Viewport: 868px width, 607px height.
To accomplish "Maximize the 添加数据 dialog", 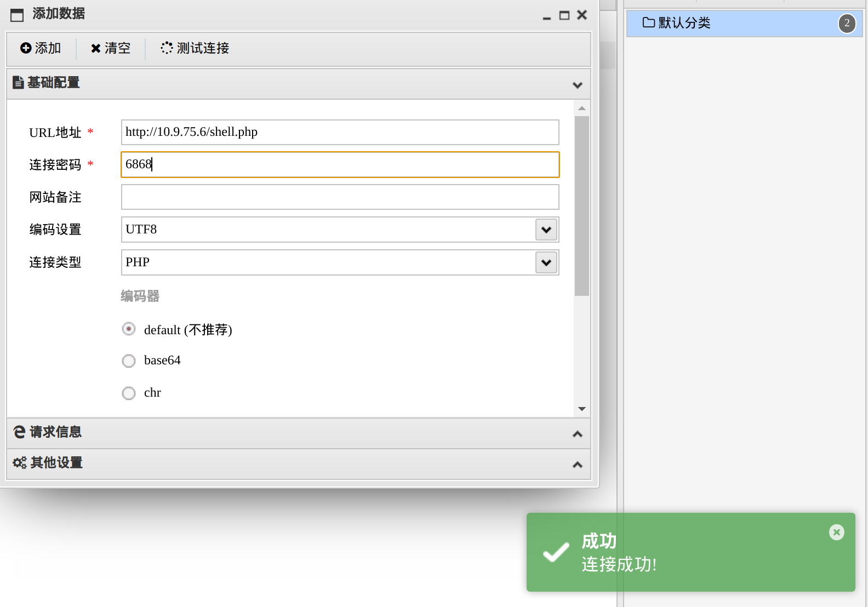I will (564, 15).
